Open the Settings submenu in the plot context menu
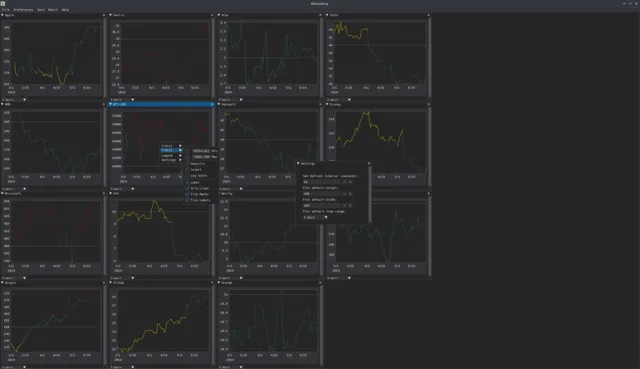Image resolution: width=640 pixels, height=369 pixels. click(x=171, y=160)
